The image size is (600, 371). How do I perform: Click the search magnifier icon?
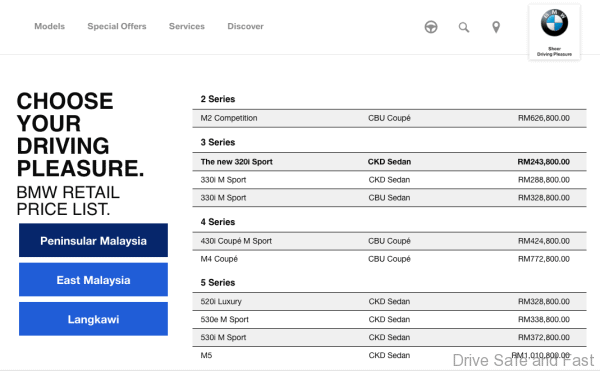pyautogui.click(x=464, y=27)
